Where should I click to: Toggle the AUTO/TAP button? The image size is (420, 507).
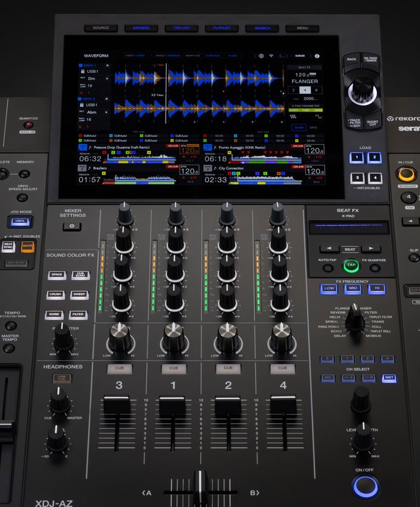coord(328,268)
